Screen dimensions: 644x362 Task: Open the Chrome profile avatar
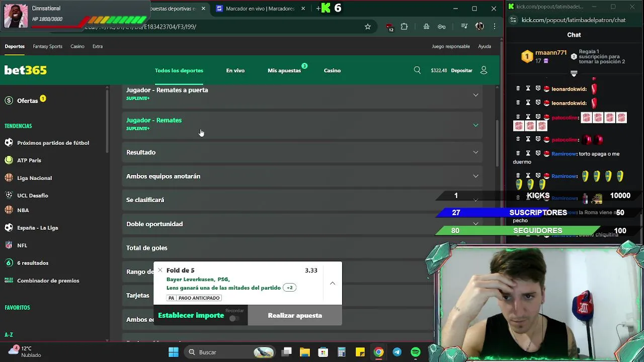point(479,27)
